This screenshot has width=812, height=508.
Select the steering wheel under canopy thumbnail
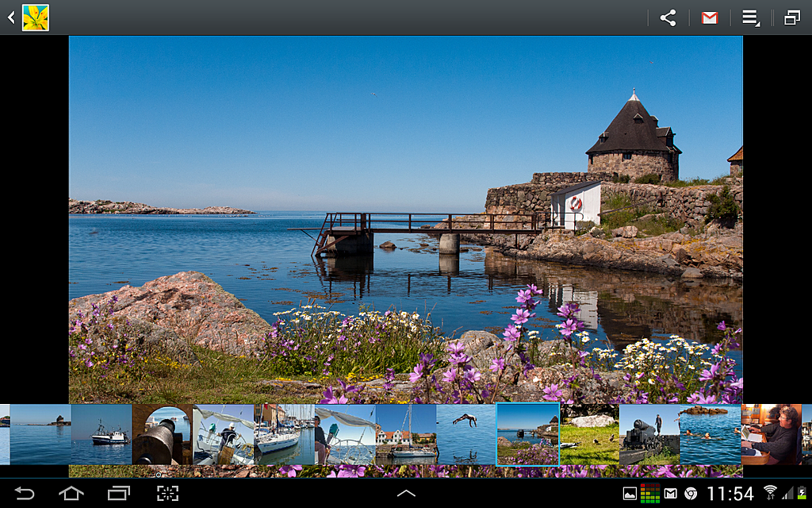click(345, 434)
